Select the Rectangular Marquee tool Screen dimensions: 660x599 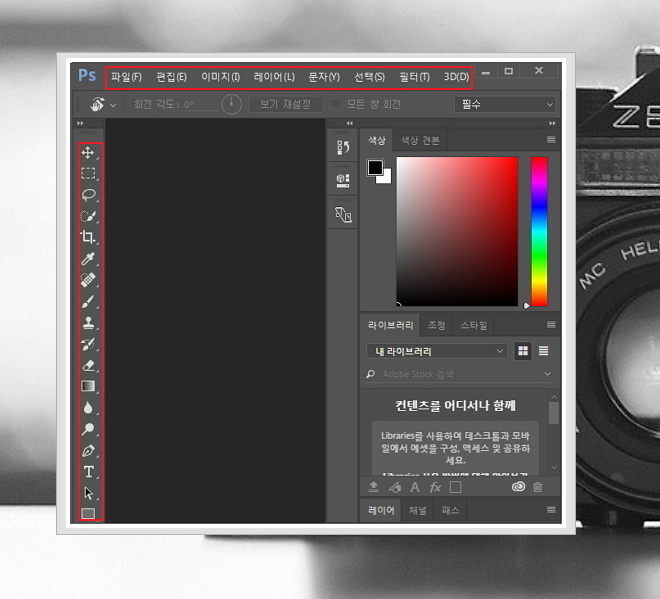pos(88,173)
